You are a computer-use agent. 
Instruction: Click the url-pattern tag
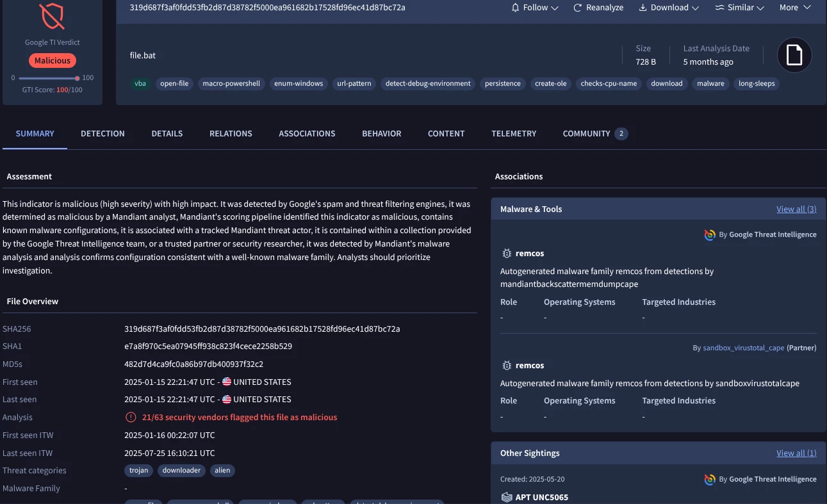pos(354,83)
